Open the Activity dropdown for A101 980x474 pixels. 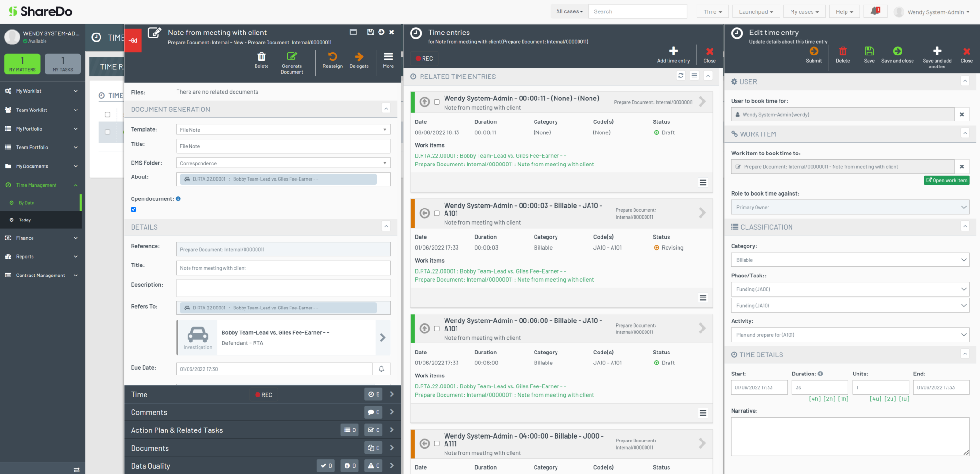click(x=850, y=335)
